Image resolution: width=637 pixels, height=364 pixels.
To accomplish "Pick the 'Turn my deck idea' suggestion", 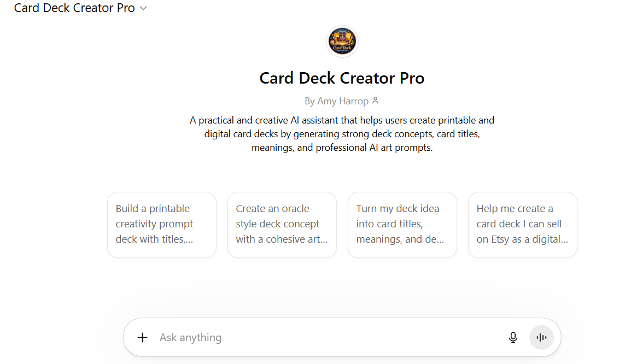I will click(x=402, y=224).
